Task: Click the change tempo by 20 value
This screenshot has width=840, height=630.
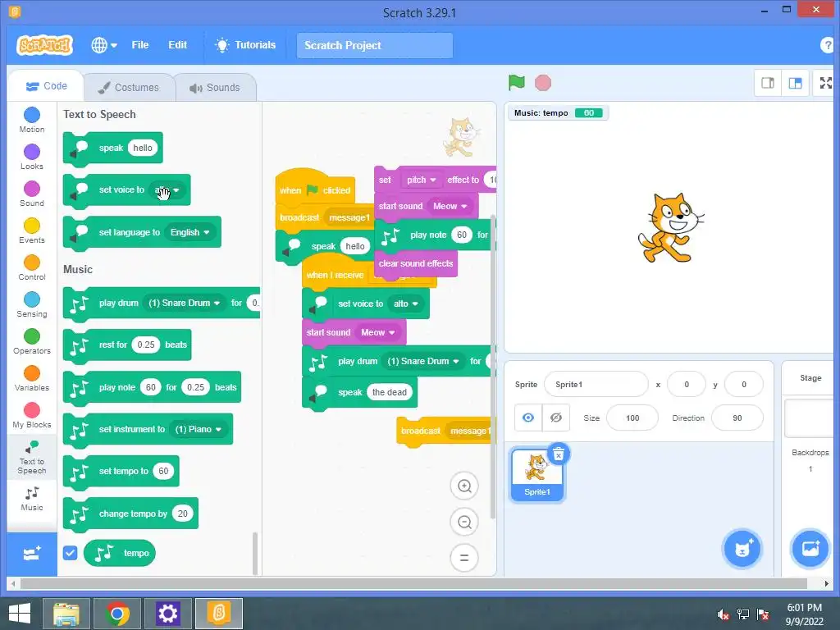Action: 183,514
